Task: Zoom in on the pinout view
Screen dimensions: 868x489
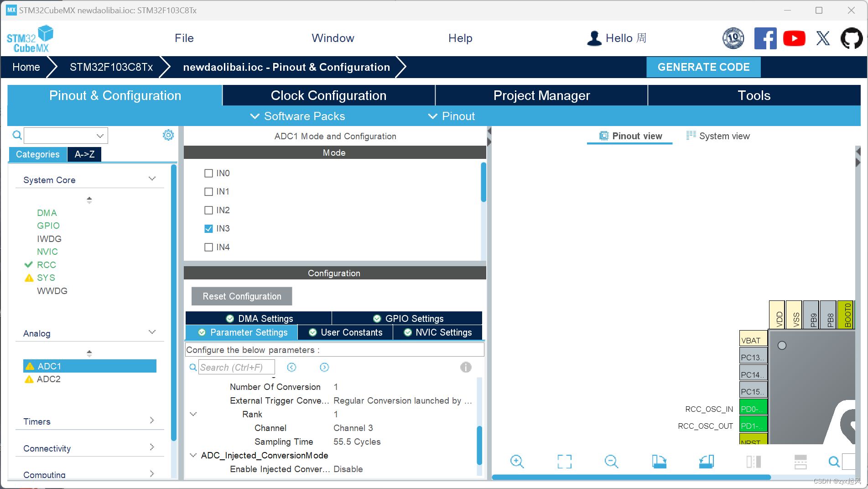Action: tap(517, 462)
